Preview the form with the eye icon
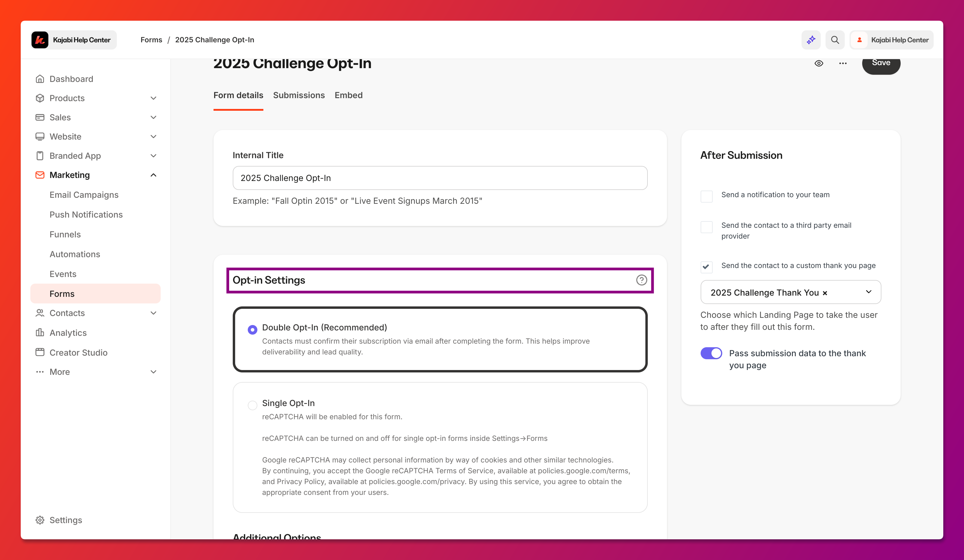The image size is (964, 560). (819, 63)
